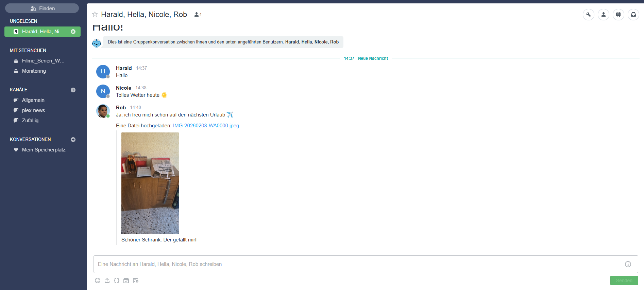Open the Finden search box
Viewport: 644px width, 290px height.
(42, 8)
